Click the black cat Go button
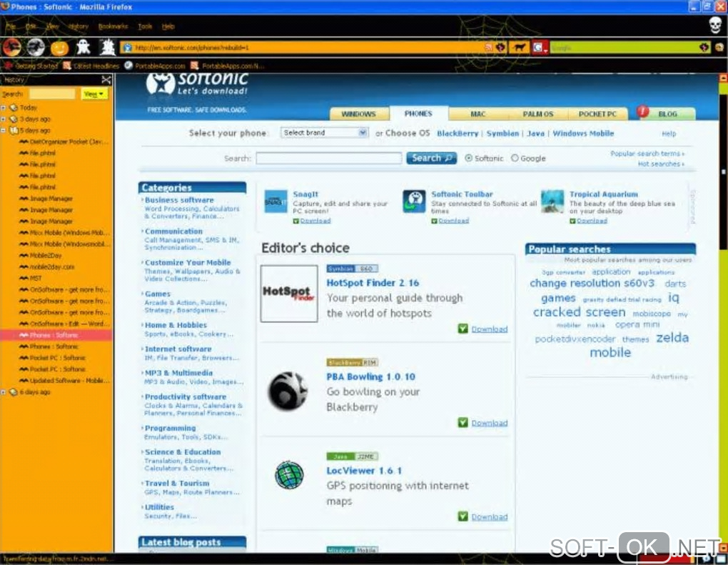The height and width of the screenshot is (565, 728). pos(519,47)
